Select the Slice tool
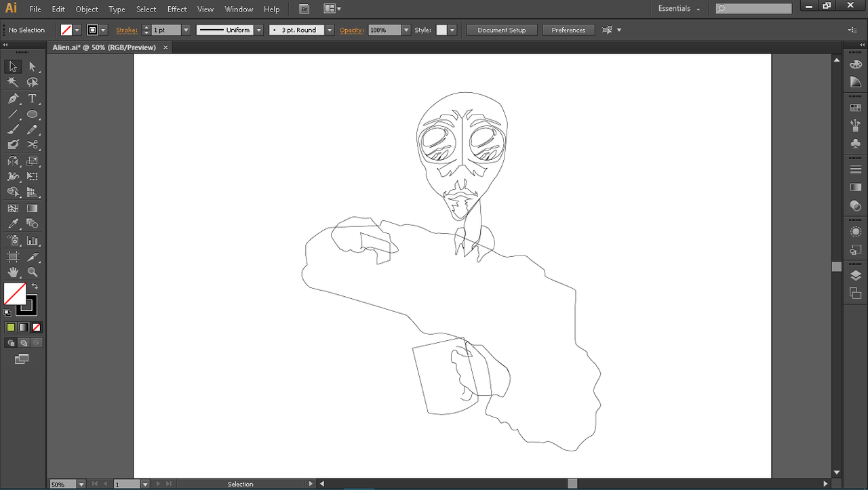This screenshot has width=868, height=490. click(x=33, y=257)
